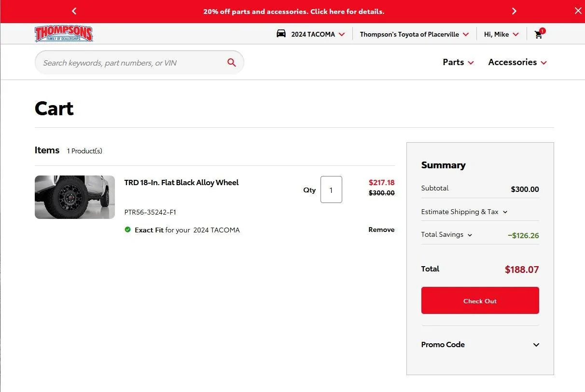Remove the alloy wheel from cart
Image resolution: width=585 pixels, height=392 pixels.
[381, 230]
